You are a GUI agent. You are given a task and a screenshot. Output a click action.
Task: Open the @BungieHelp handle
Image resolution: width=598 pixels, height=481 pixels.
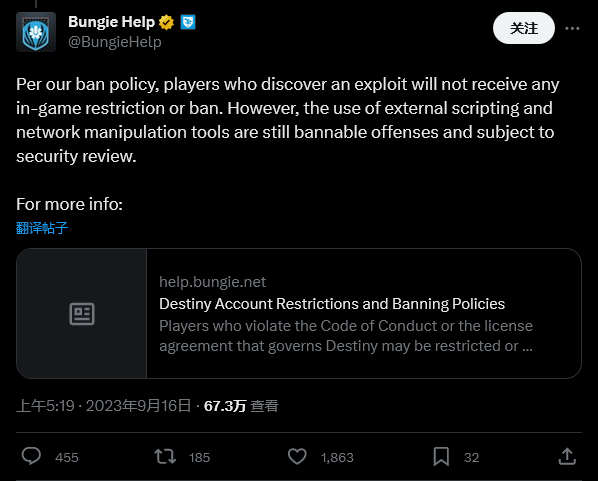click(115, 42)
